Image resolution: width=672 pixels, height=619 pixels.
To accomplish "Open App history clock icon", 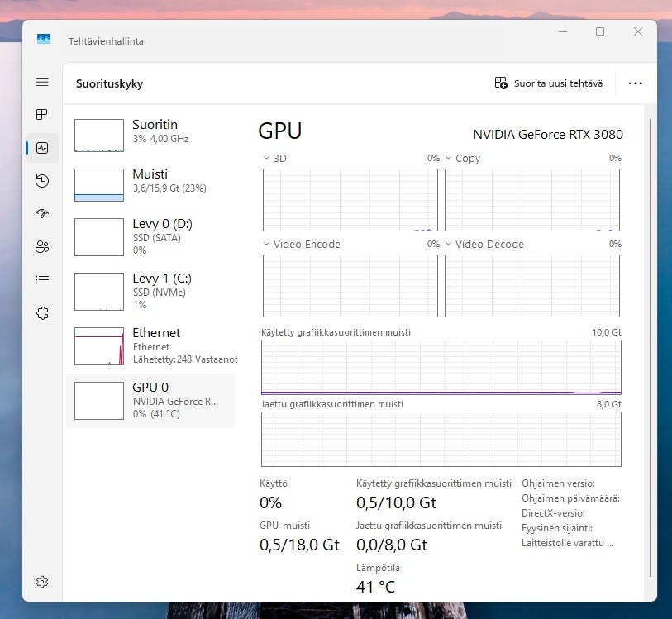I will [42, 181].
